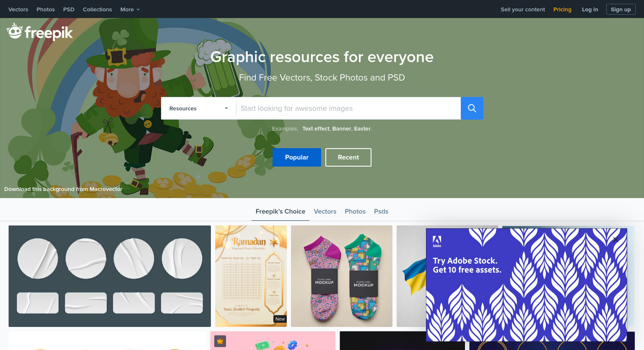Focus the image search input field
Screen dimensions: 644x350
point(348,108)
